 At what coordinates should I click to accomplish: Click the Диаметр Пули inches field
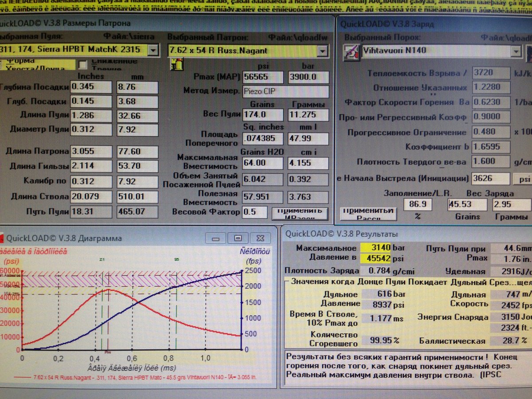(x=91, y=130)
